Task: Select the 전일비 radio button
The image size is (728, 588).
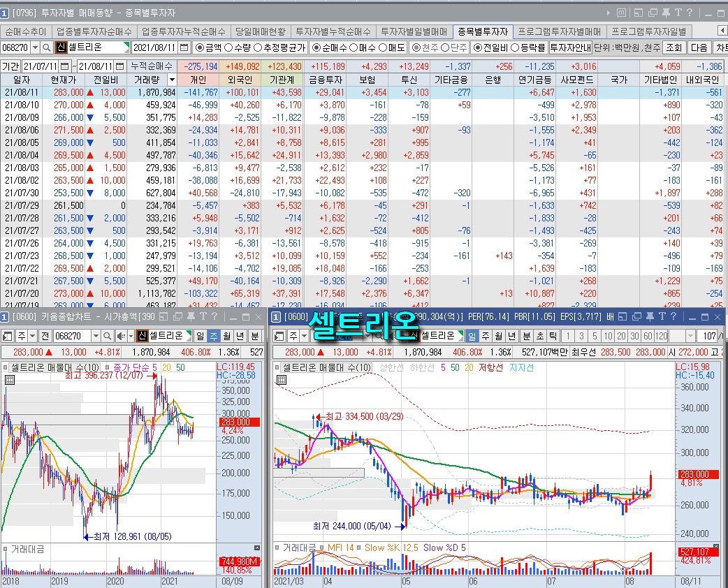Action: pyautogui.click(x=478, y=47)
